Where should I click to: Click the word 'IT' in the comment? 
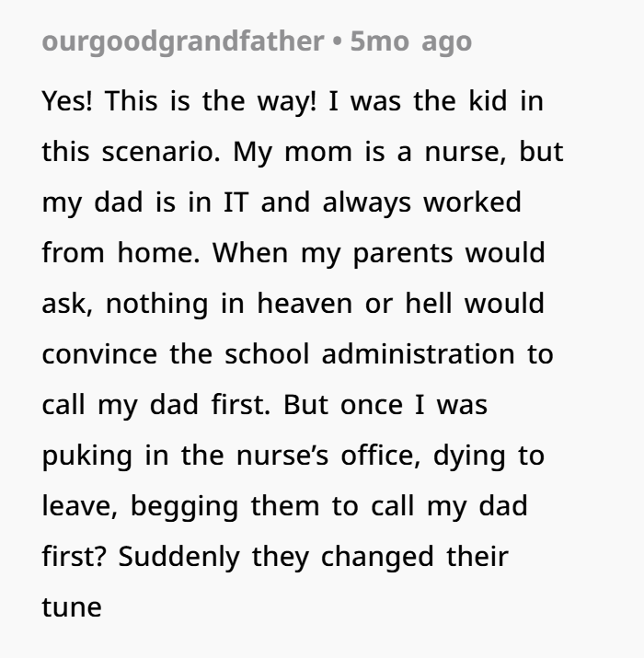[x=236, y=202]
